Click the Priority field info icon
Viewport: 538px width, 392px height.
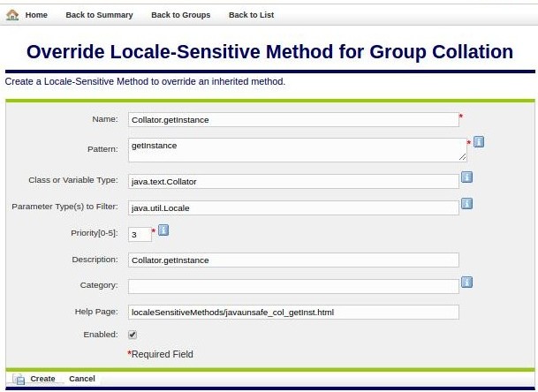(x=163, y=230)
